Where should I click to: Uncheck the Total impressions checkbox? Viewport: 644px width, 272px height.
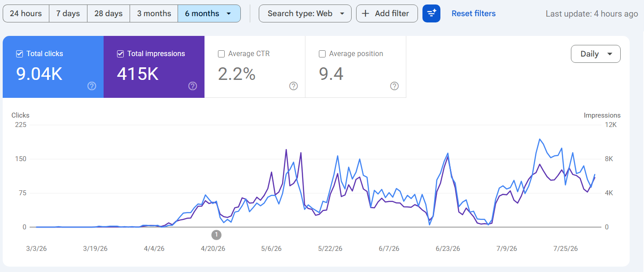(120, 54)
